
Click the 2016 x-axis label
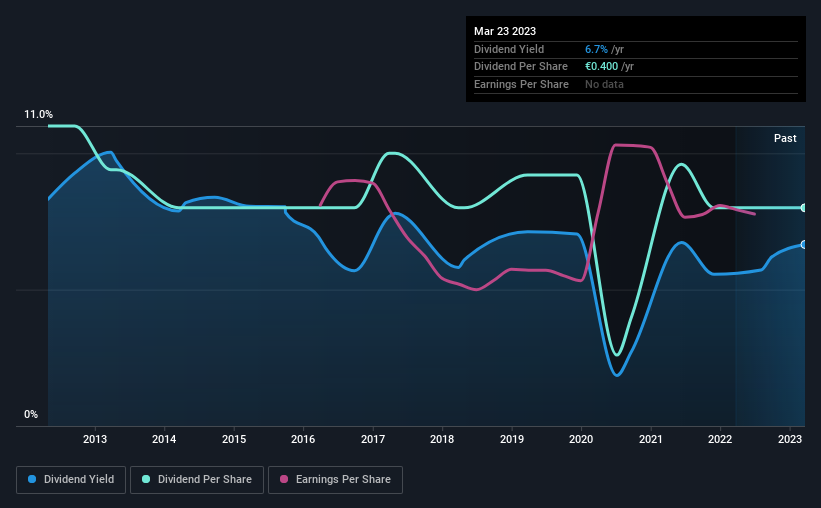[x=303, y=439]
